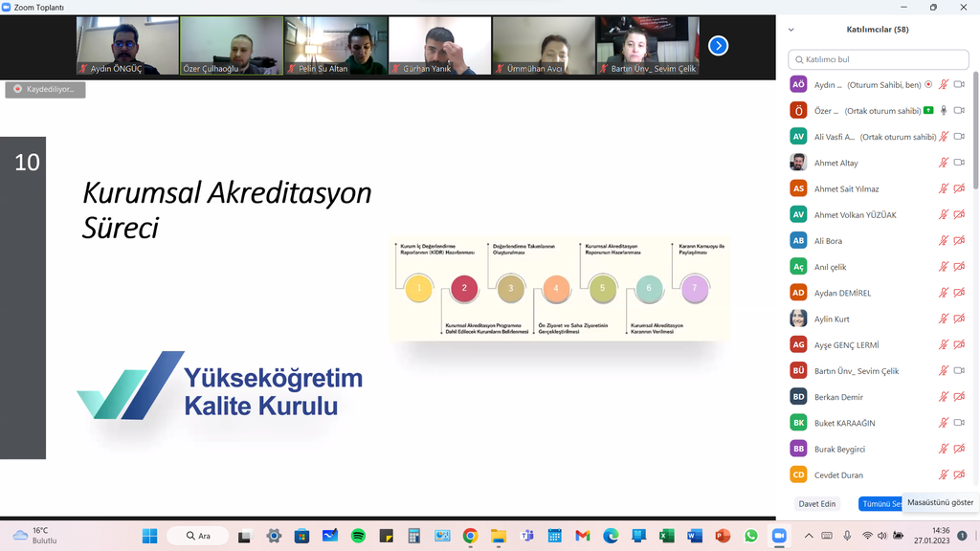Collapse the Katılımcılar panel with the chevron
This screenshot has width=980, height=551.
(791, 30)
